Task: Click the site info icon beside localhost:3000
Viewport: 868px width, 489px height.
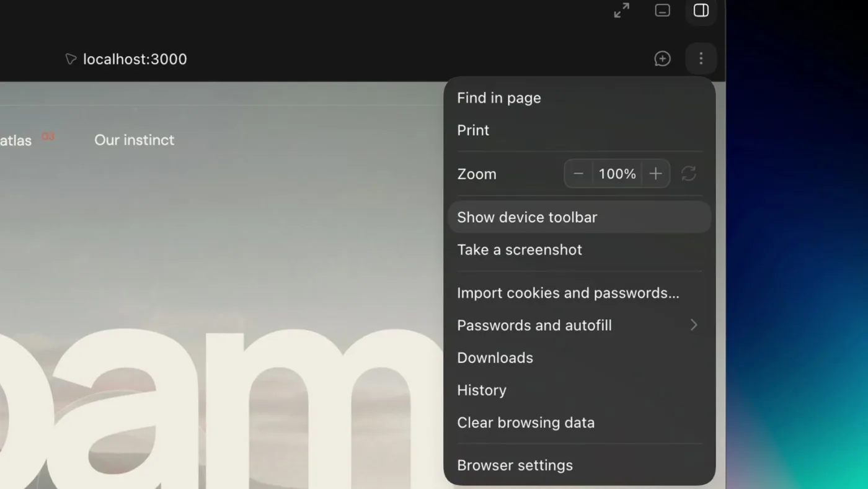Action: click(x=71, y=59)
